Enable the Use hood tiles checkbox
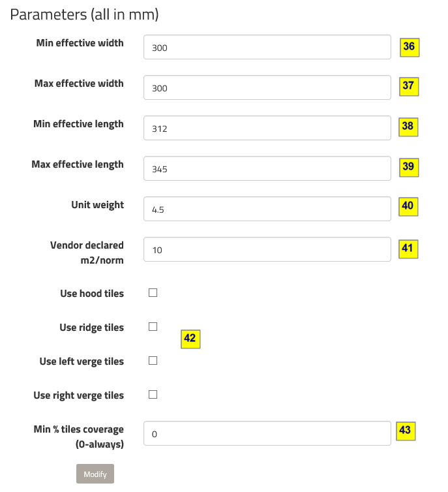The image size is (448, 492). tap(153, 293)
